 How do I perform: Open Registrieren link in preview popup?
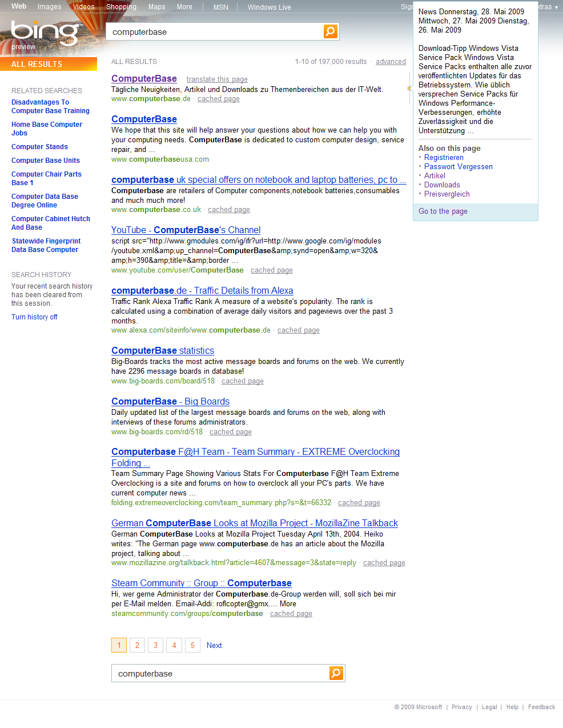pyautogui.click(x=444, y=158)
